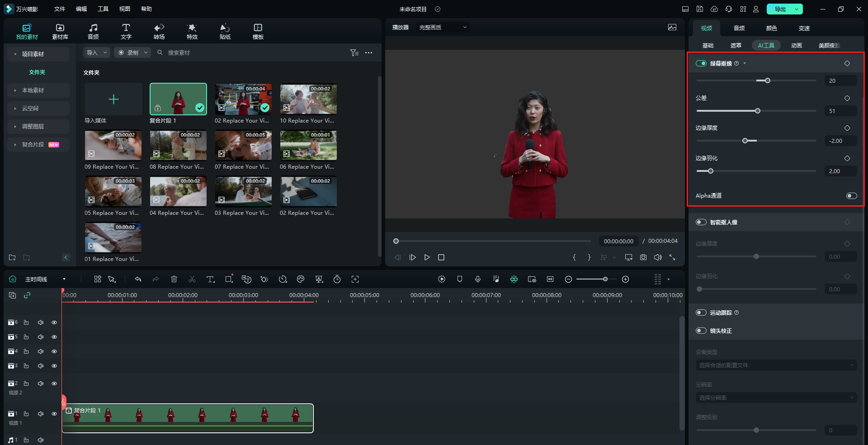Disable the 绿幕抠像 green screen toggle
This screenshot has height=445, width=868.
point(701,63)
